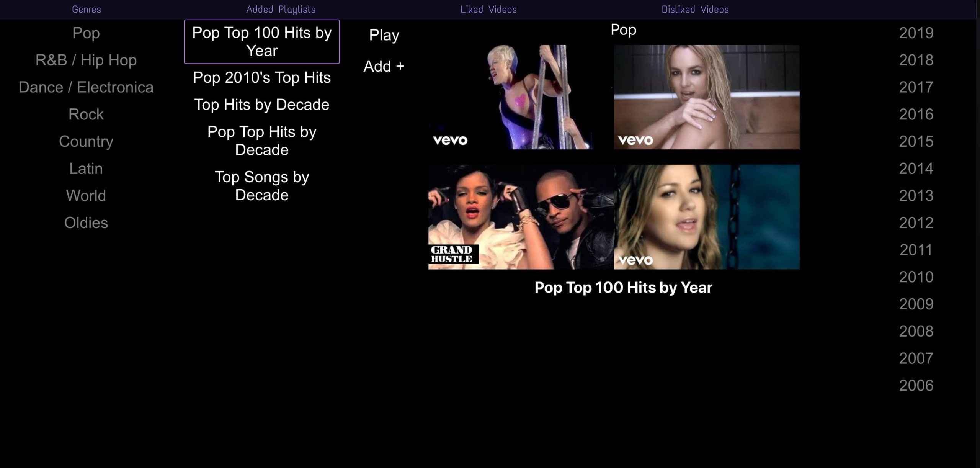This screenshot has height=468, width=980.
Task: Click the teal background vevo thumbnail
Action: point(707,217)
